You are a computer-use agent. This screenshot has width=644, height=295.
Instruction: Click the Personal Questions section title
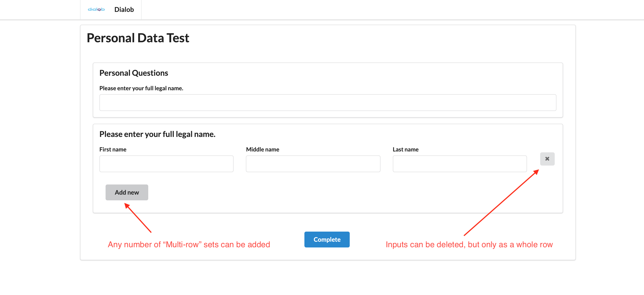(x=134, y=73)
